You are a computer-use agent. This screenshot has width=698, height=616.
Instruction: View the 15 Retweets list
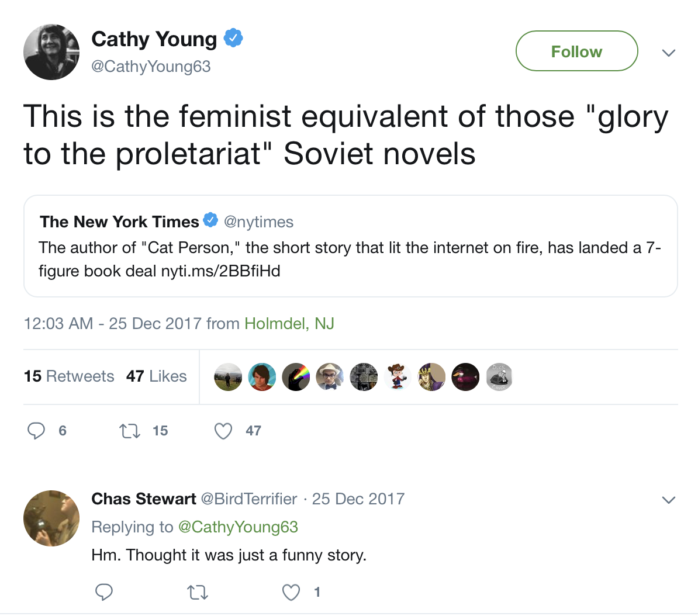tap(69, 376)
